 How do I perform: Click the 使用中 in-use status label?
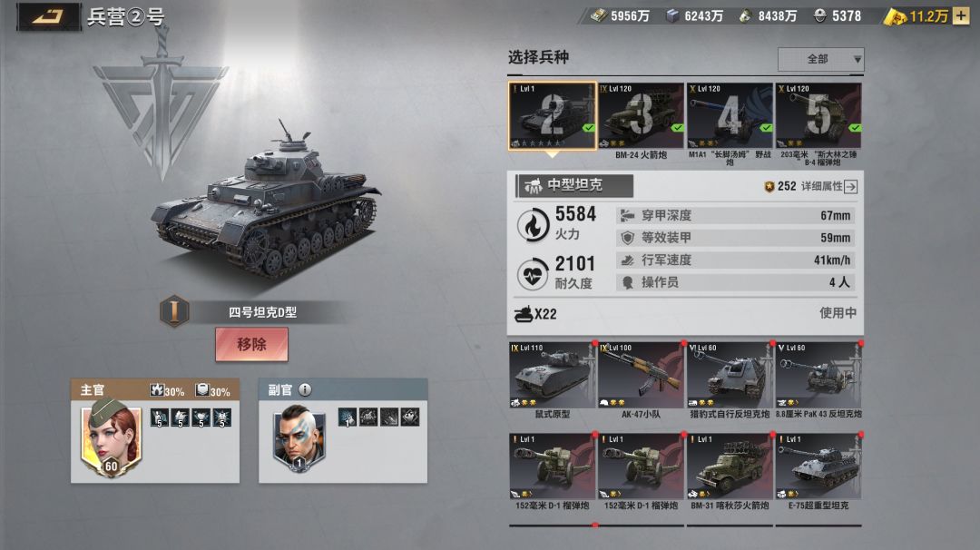click(838, 312)
